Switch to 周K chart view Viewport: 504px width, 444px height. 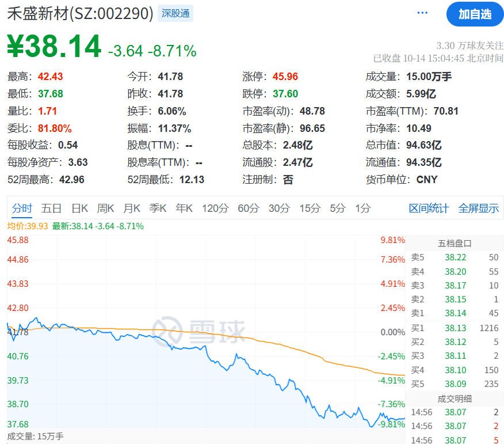click(106, 208)
